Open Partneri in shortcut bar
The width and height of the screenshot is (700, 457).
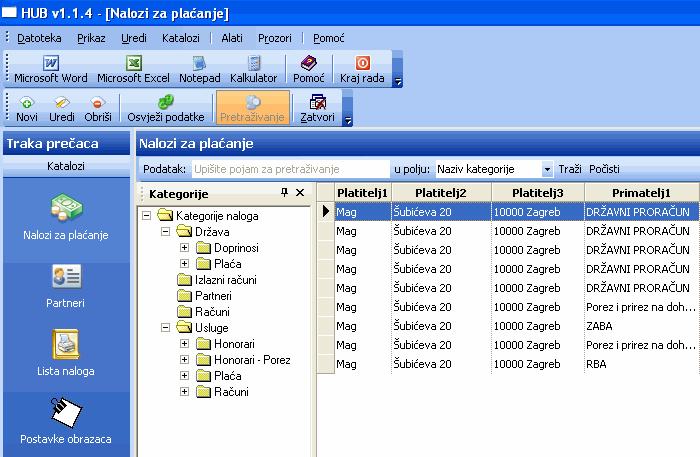point(66,286)
